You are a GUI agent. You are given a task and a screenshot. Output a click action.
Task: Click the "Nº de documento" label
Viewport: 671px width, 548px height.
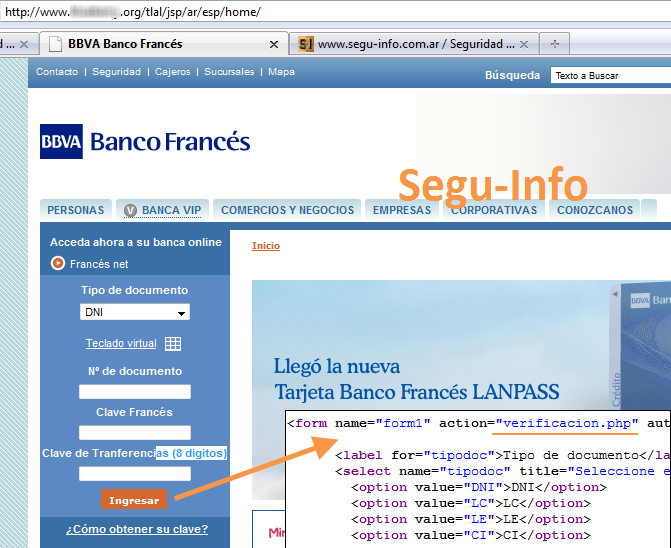pyautogui.click(x=135, y=371)
